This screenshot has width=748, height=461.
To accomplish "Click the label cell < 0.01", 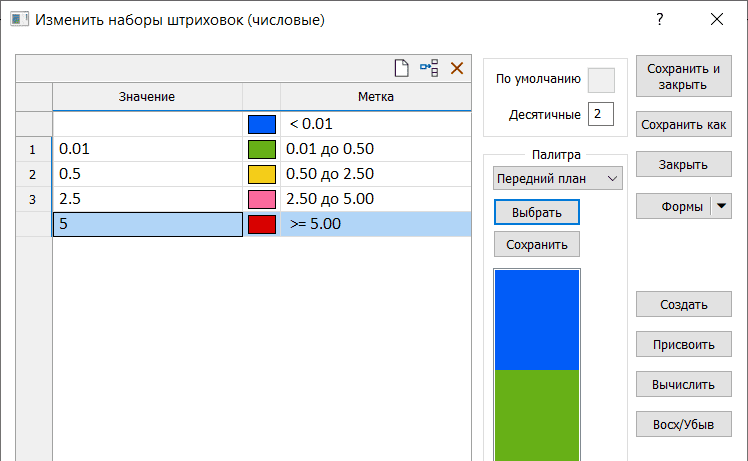I will (376, 124).
